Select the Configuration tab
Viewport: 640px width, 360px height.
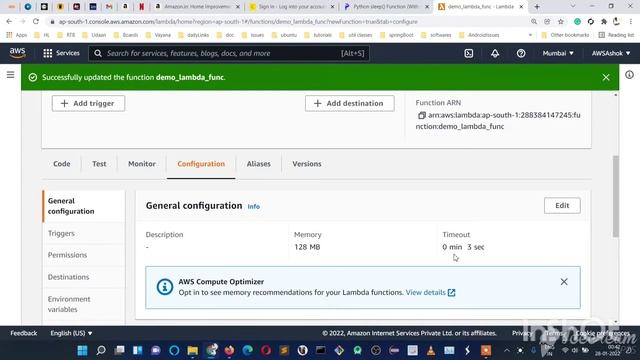(x=201, y=164)
